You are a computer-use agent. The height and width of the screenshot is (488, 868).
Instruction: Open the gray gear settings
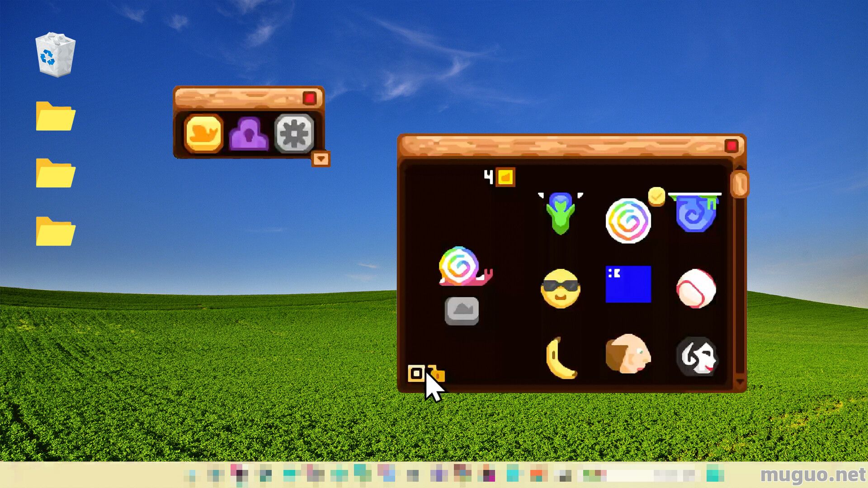294,133
